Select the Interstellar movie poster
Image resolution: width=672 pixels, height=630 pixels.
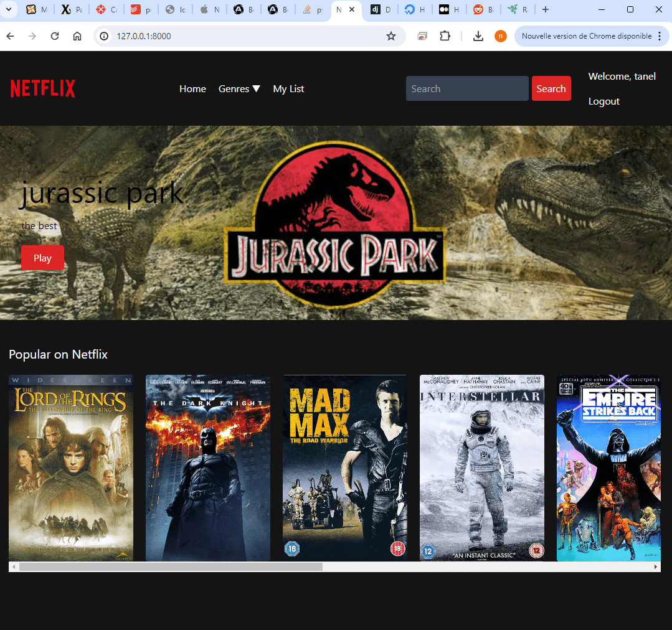(481, 468)
